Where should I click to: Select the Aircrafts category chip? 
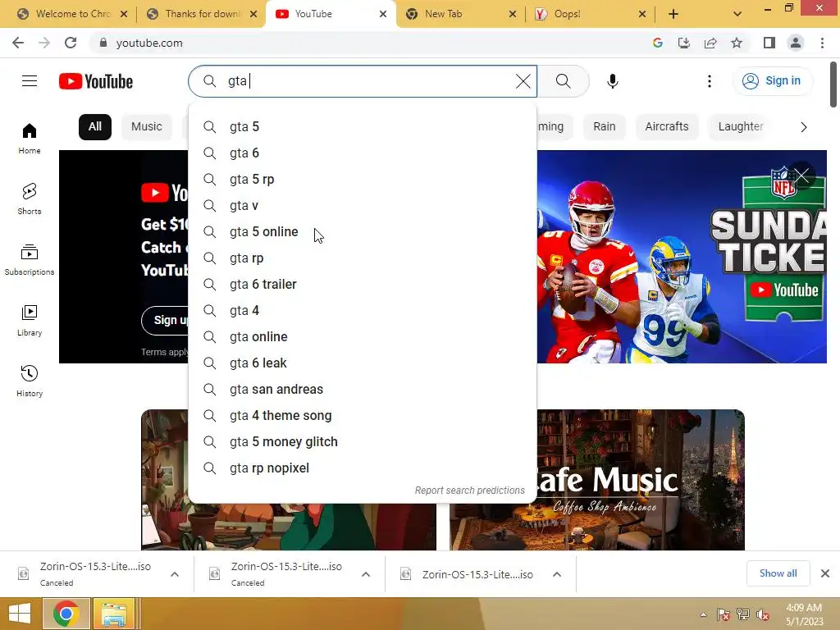pyautogui.click(x=666, y=127)
